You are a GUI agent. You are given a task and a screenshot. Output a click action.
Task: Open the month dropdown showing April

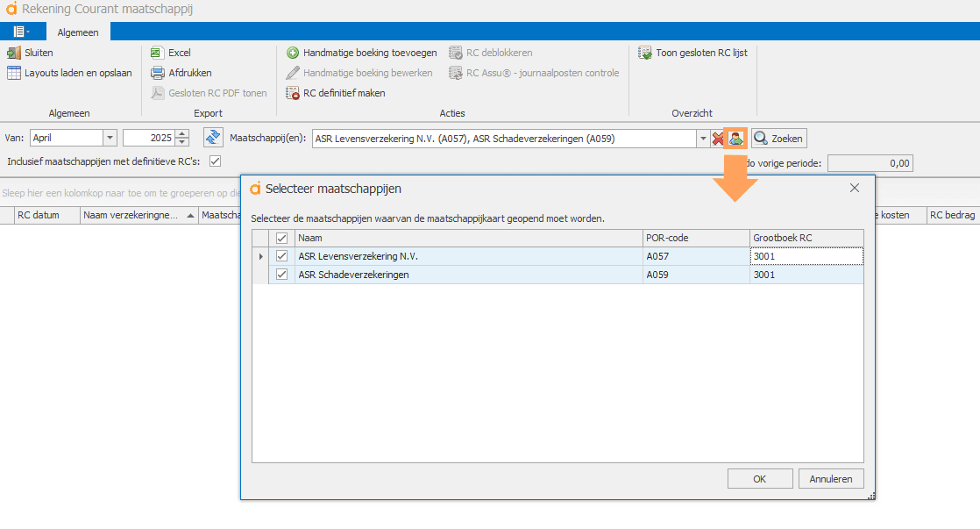(x=110, y=138)
